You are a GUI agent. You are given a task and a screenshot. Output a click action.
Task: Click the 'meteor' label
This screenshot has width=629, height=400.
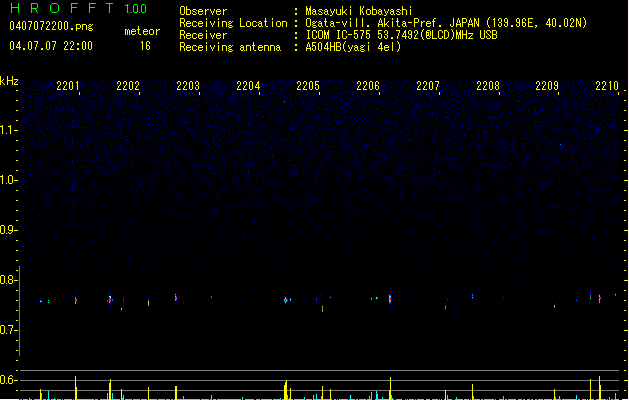point(142,31)
